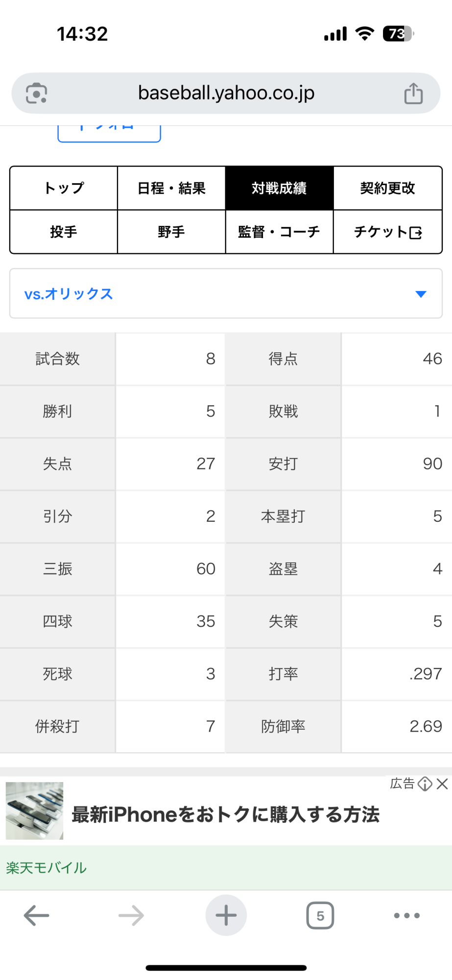Screen dimensions: 452x980
Task: Go to the 投手 tab
Action: tap(64, 232)
